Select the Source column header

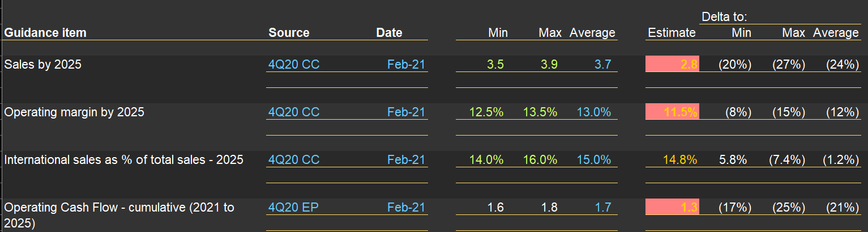point(289,33)
